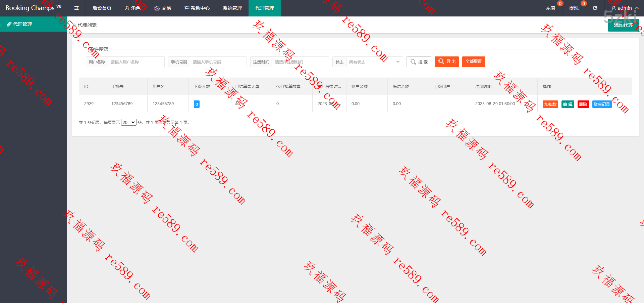
Task: Change the per-page count selector showing 20
Action: (128, 123)
